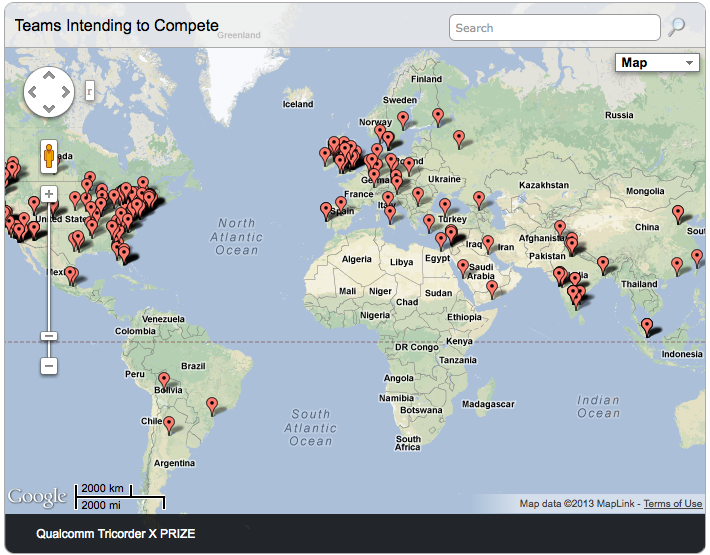Select the orange Street View pegman
Viewport: 710px width, 555px height.
pos(49,157)
